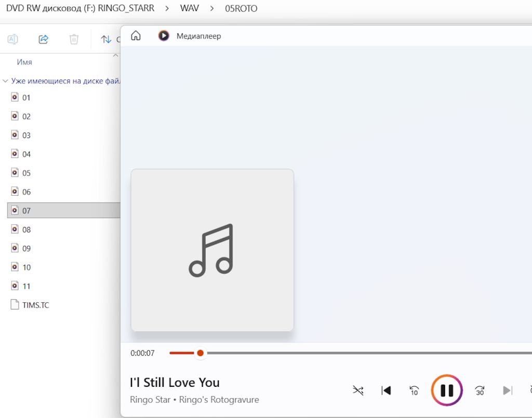Select audio file 08

click(x=63, y=230)
